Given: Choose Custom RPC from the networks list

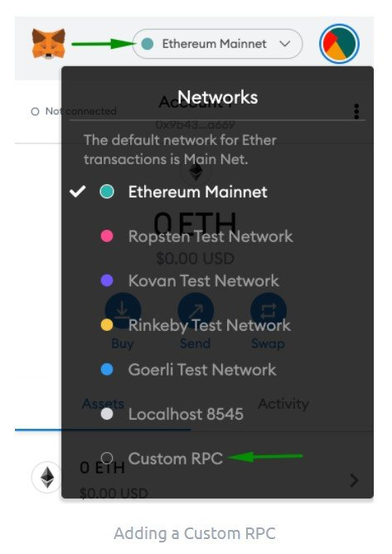Looking at the screenshot, I should (x=162, y=459).
